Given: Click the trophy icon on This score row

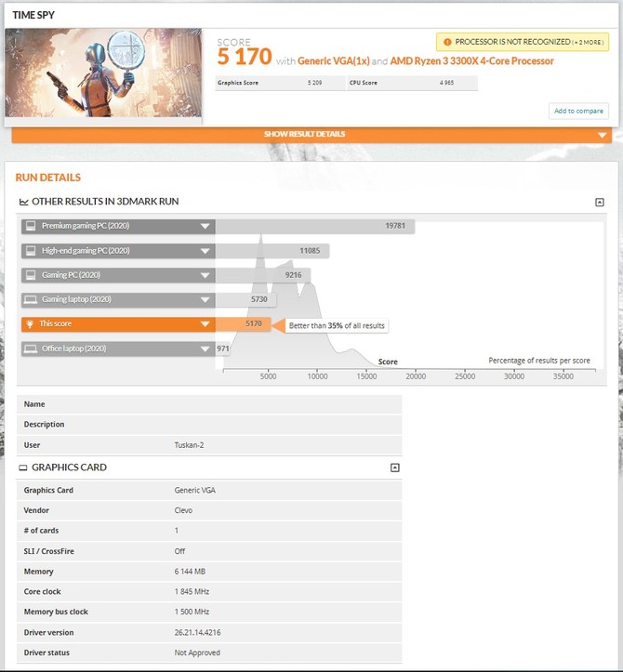Looking at the screenshot, I should (x=30, y=324).
